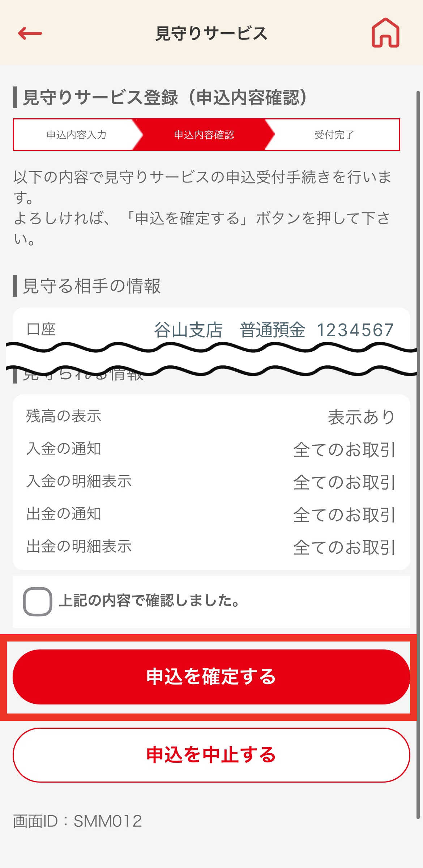Image resolution: width=423 pixels, height=868 pixels.
Task: Click the 画面ID：SMM012 text
Action: click(77, 821)
